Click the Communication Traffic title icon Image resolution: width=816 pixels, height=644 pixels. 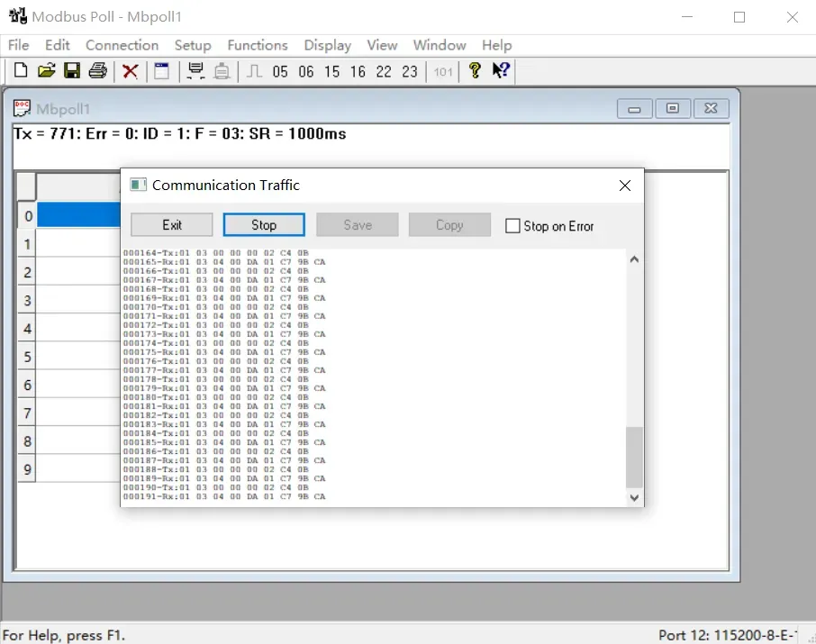pos(138,185)
